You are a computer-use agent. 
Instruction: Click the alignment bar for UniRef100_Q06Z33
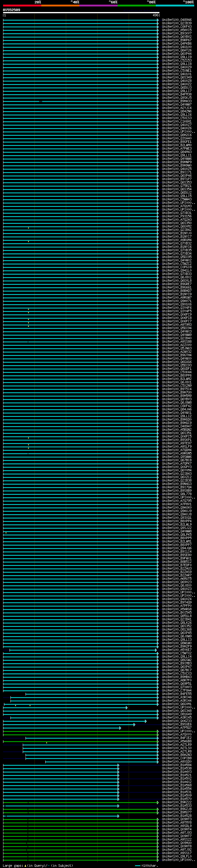(x=75, y=721)
